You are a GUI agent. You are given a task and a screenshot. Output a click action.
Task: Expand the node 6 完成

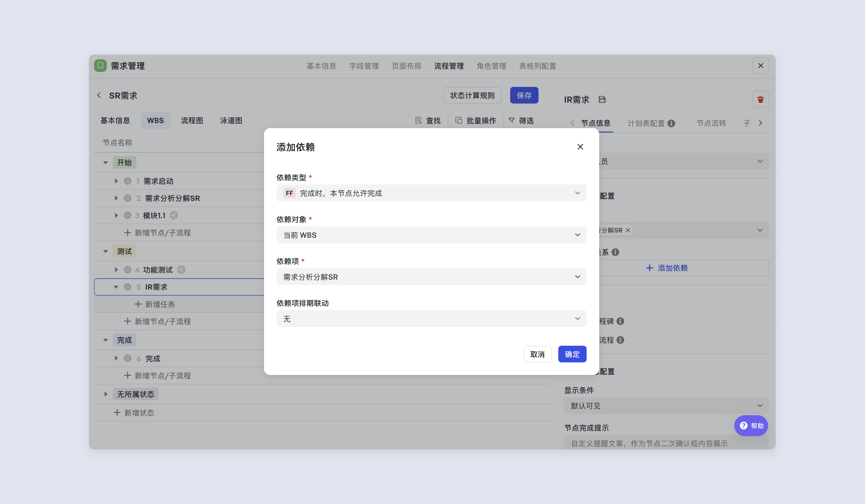pos(116,358)
